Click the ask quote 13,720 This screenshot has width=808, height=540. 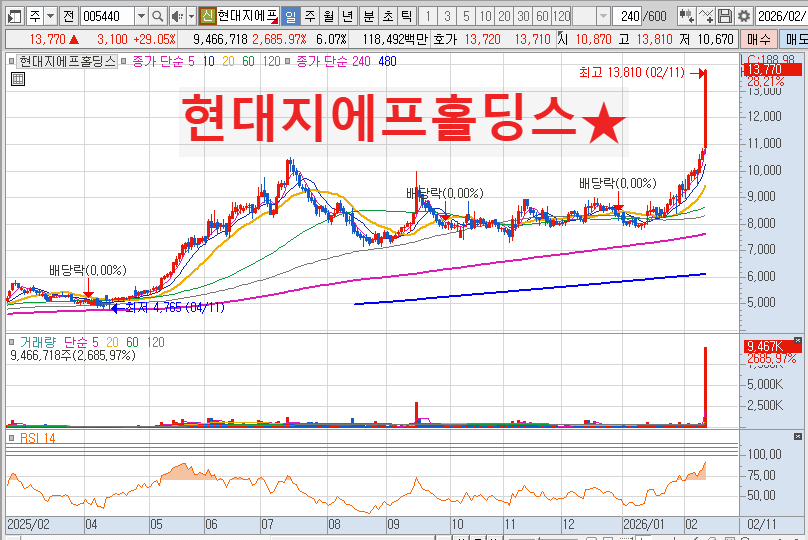pyautogui.click(x=482, y=39)
